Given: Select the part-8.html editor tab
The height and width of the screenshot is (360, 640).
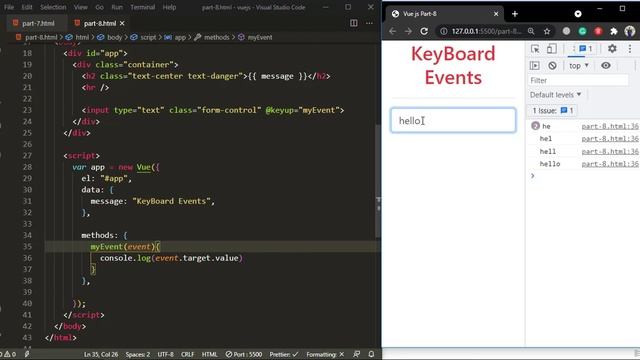Looking at the screenshot, I should (99, 23).
